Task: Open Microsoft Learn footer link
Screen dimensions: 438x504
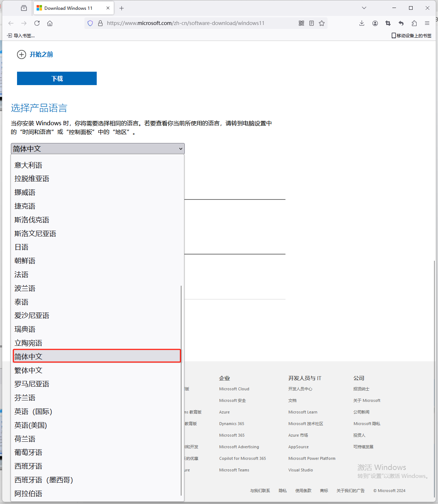Action: pos(303,412)
